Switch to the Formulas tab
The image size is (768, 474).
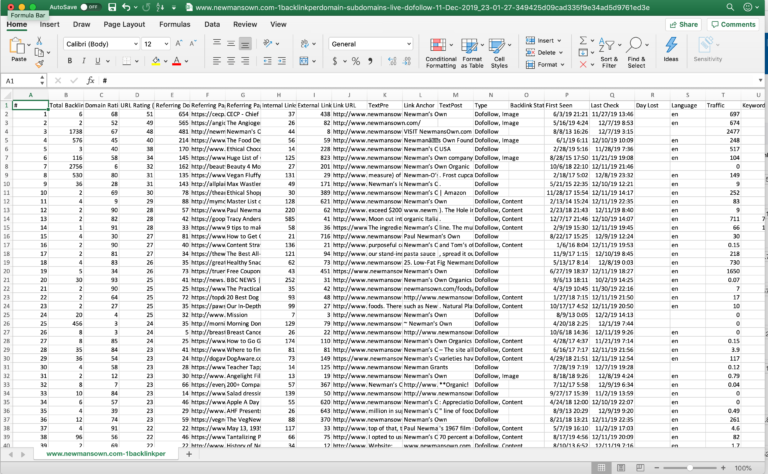point(174,24)
